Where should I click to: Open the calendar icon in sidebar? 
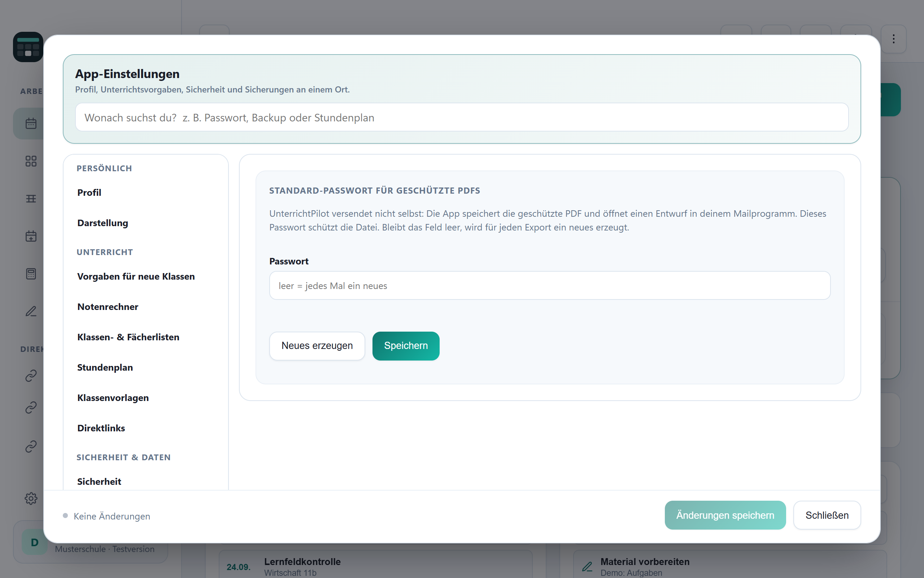(x=31, y=124)
